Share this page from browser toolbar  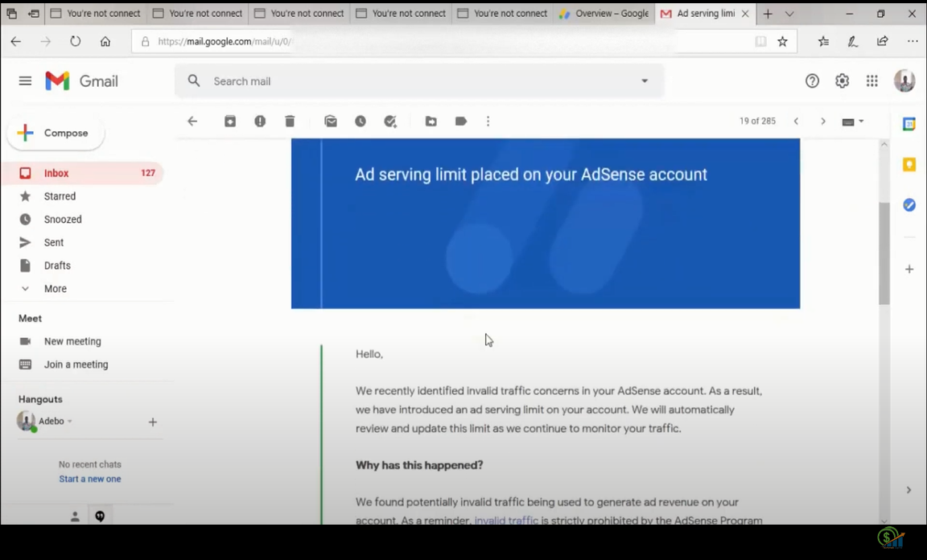point(882,41)
